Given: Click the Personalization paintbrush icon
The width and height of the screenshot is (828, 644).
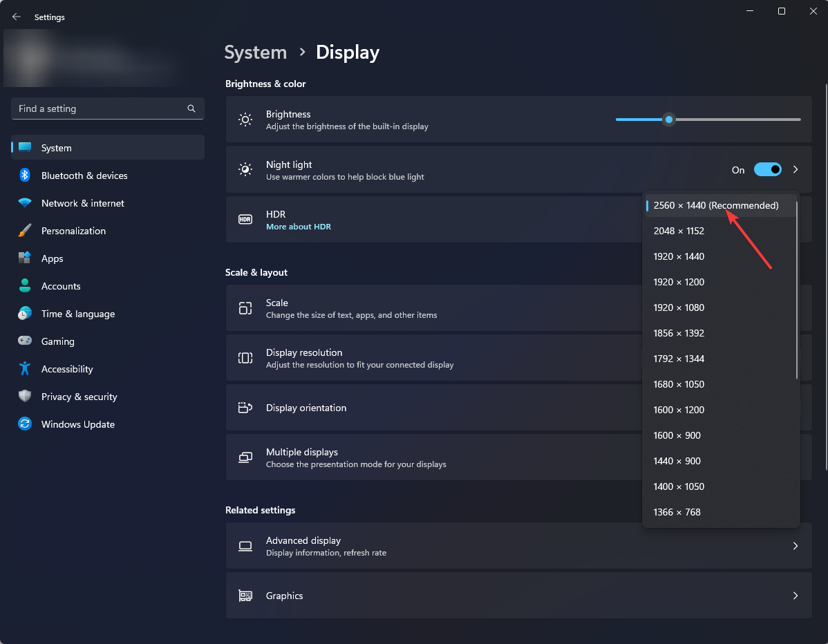Looking at the screenshot, I should (25, 231).
